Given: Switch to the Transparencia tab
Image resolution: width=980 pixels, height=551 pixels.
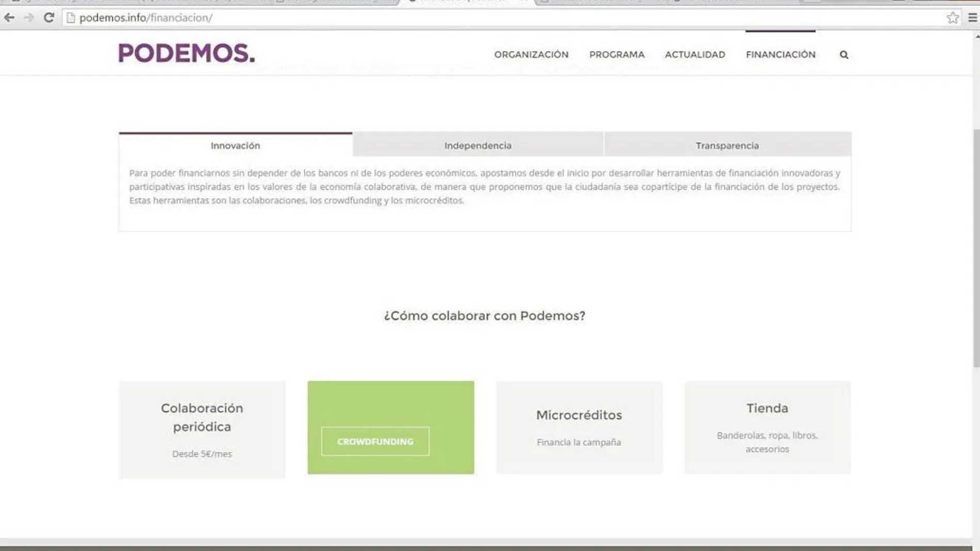Looking at the screenshot, I should click(x=727, y=145).
